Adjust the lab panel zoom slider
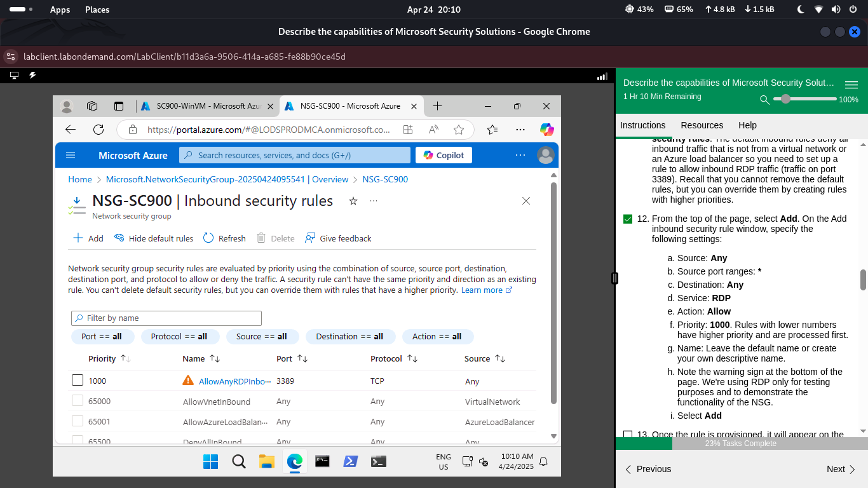 [785, 100]
